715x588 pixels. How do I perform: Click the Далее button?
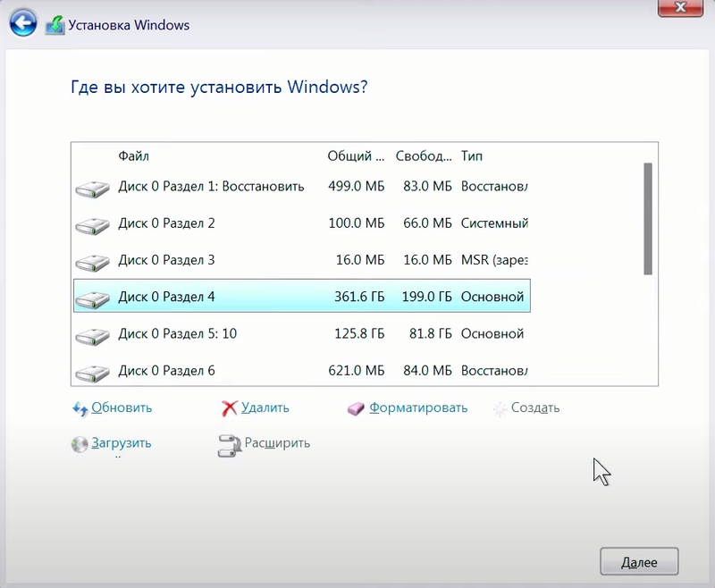[639, 561]
